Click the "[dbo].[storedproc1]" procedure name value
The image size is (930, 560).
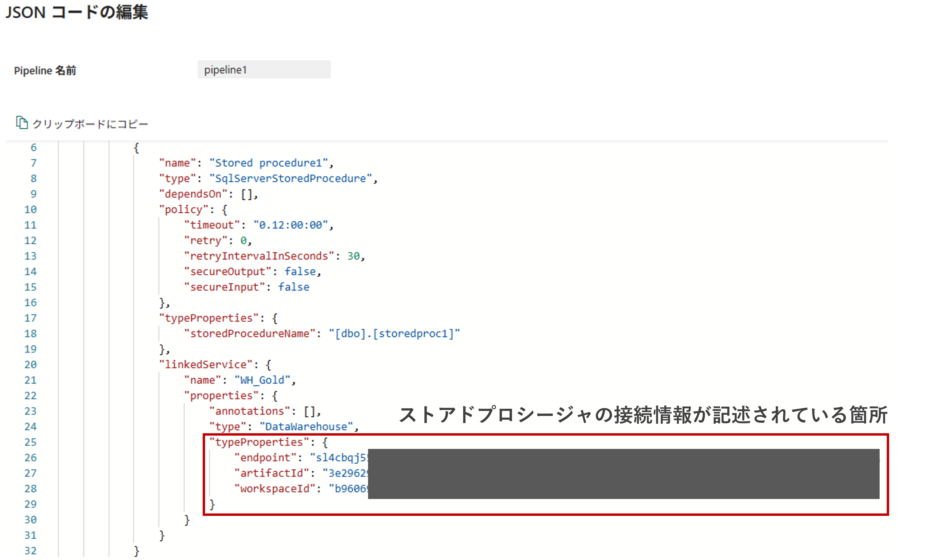(x=394, y=334)
